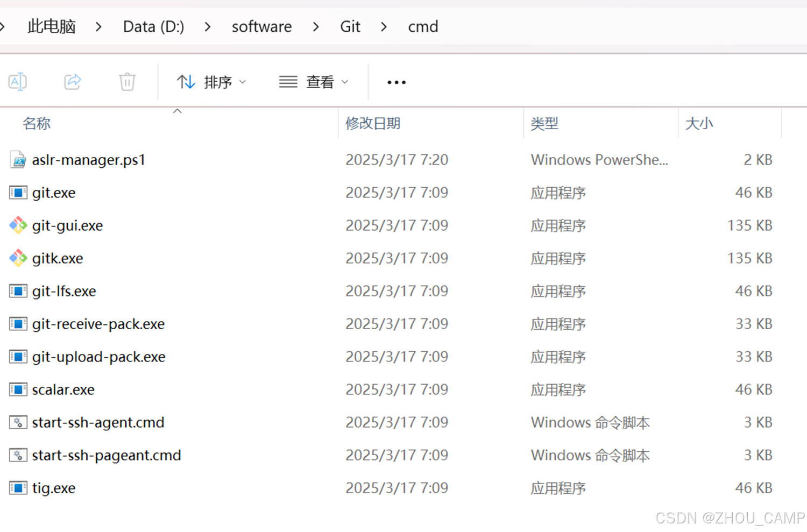Sort by 类型 column header
Image resolution: width=807 pixels, height=532 pixels.
(x=544, y=123)
